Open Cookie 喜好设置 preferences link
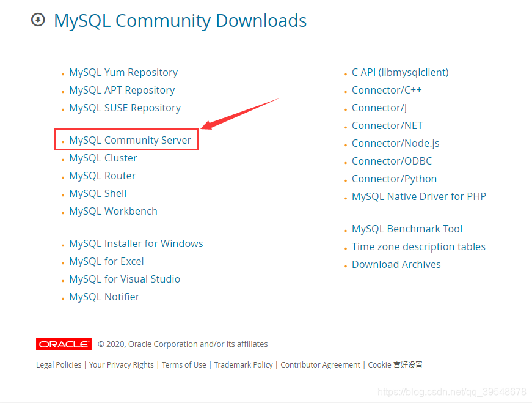Screen dimensions: 532x403 click(x=395, y=365)
